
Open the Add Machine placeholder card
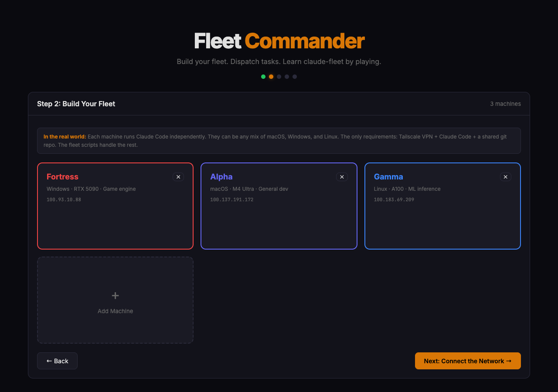pos(115,300)
